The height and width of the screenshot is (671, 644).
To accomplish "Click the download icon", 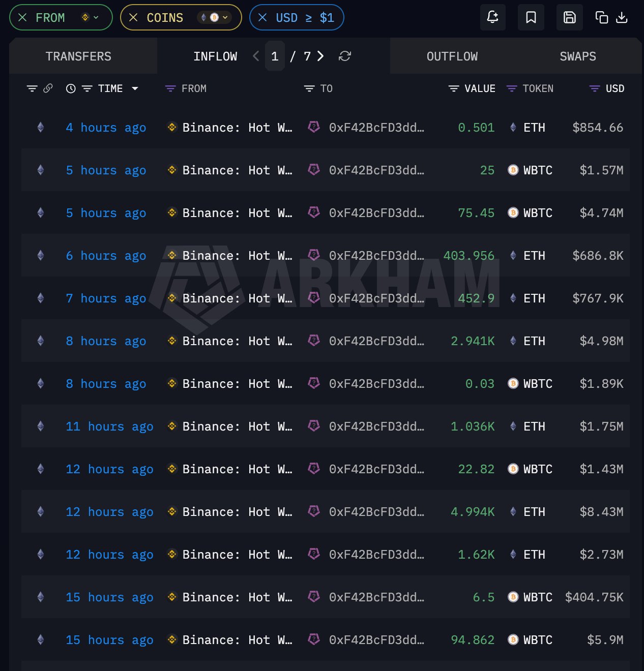I will tap(622, 17).
